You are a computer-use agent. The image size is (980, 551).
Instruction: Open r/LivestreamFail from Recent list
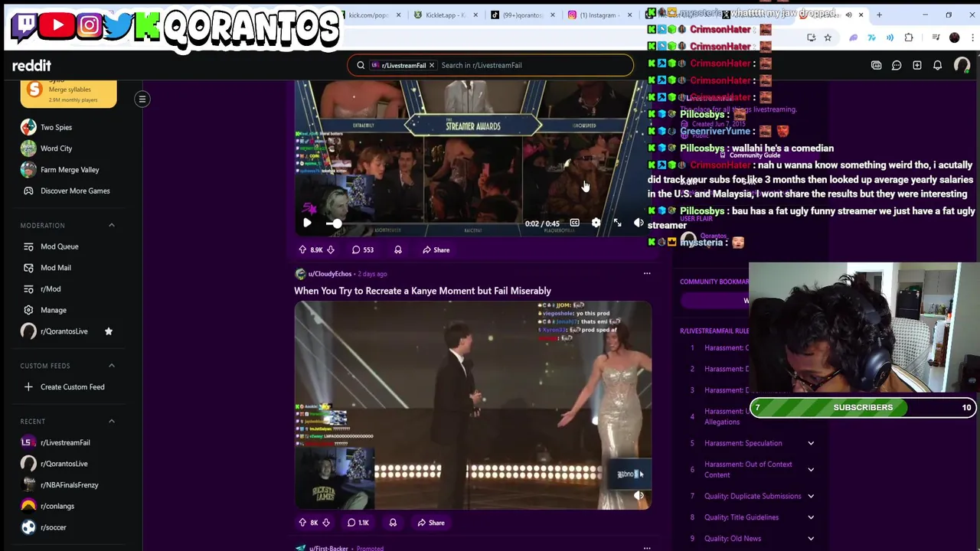coord(65,442)
